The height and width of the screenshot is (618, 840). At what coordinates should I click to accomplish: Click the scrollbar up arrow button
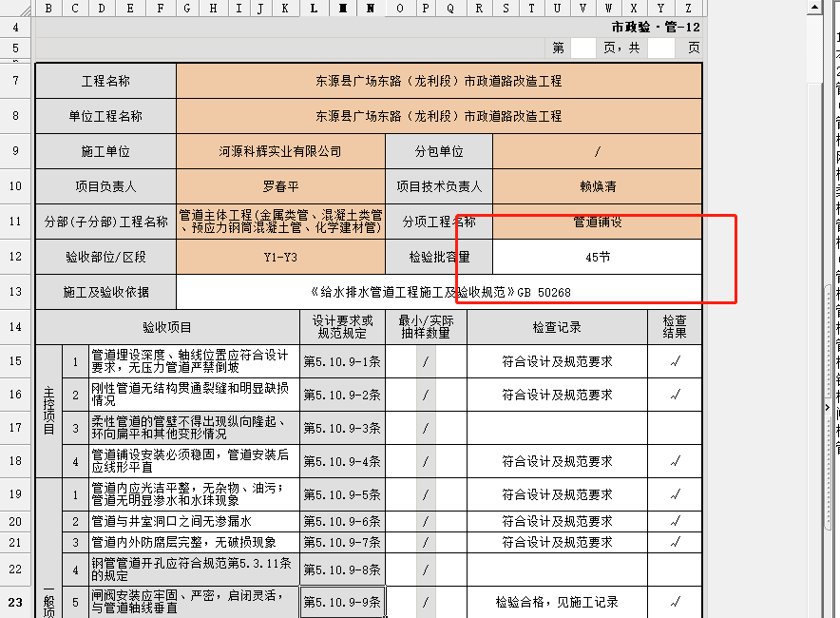(814, 8)
